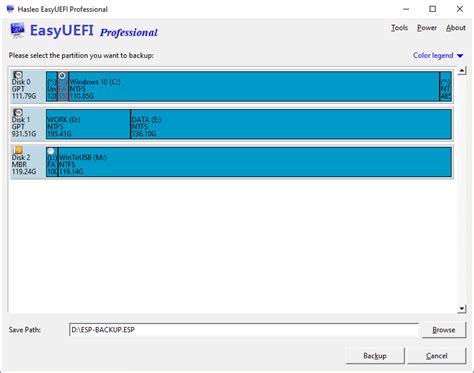The width and height of the screenshot is (474, 373).
Task: Expand the Color legend dropdown
Action: (x=438, y=55)
